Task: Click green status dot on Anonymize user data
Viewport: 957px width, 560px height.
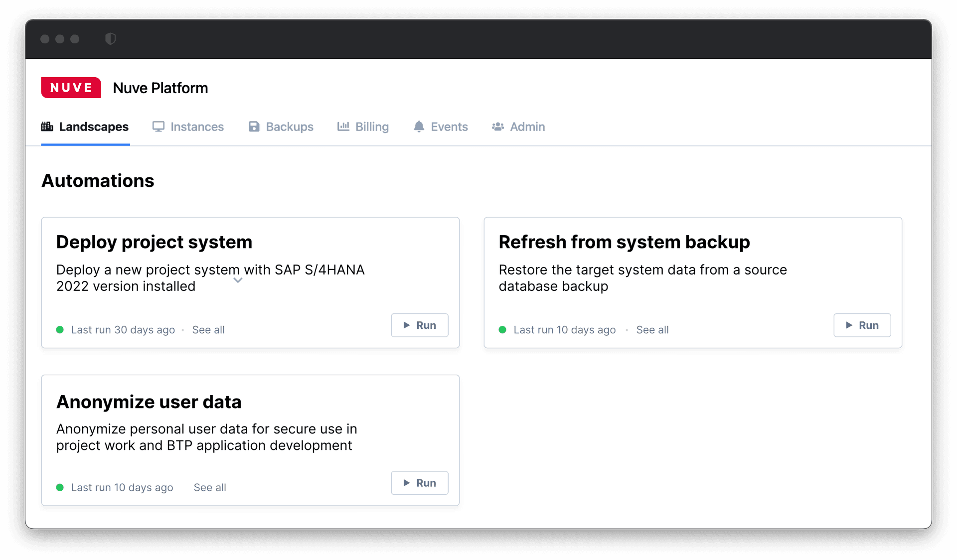Action: (60, 487)
